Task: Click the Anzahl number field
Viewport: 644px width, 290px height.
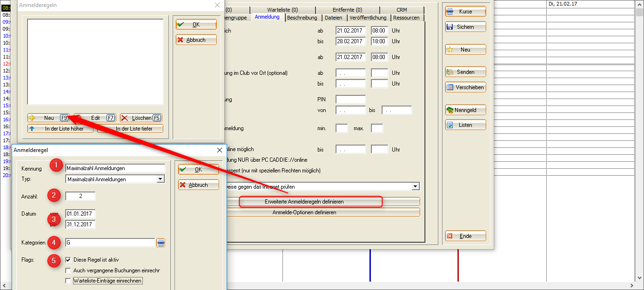Action: [x=80, y=196]
